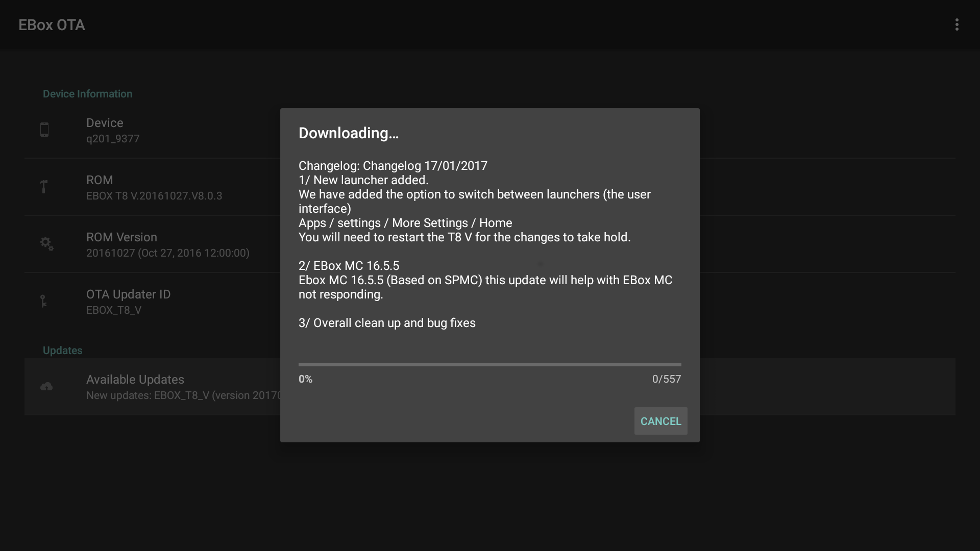The width and height of the screenshot is (980, 551).
Task: Open the three-dot overflow menu
Action: (957, 24)
